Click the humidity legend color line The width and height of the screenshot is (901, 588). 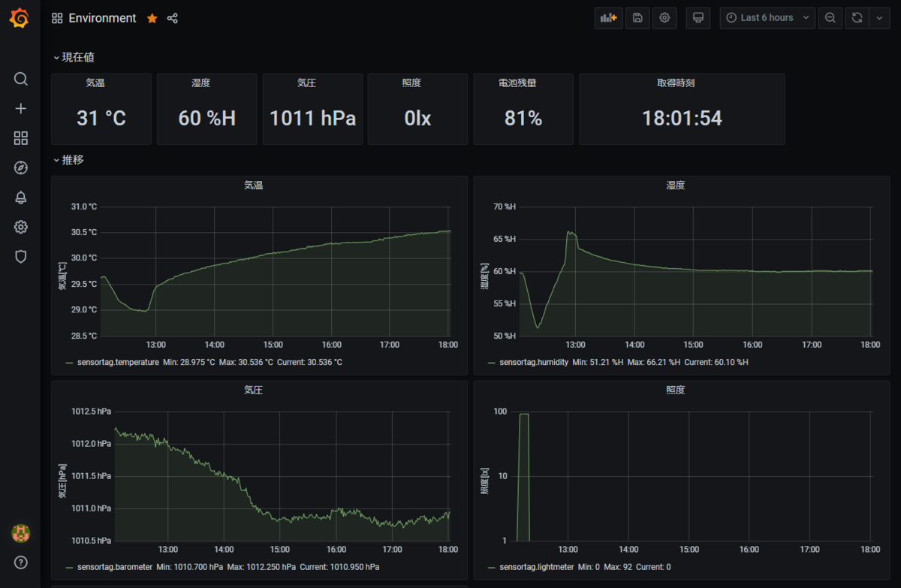(492, 363)
